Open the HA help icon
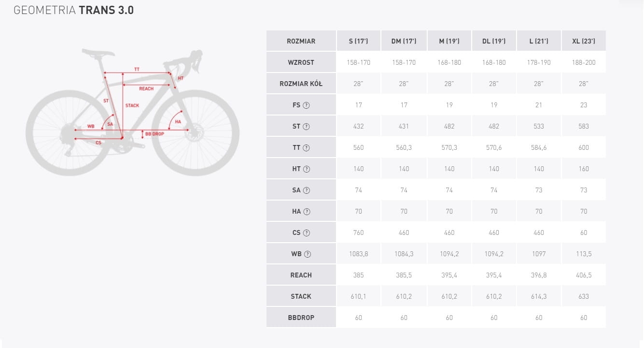This screenshot has height=348, width=644. (x=307, y=211)
